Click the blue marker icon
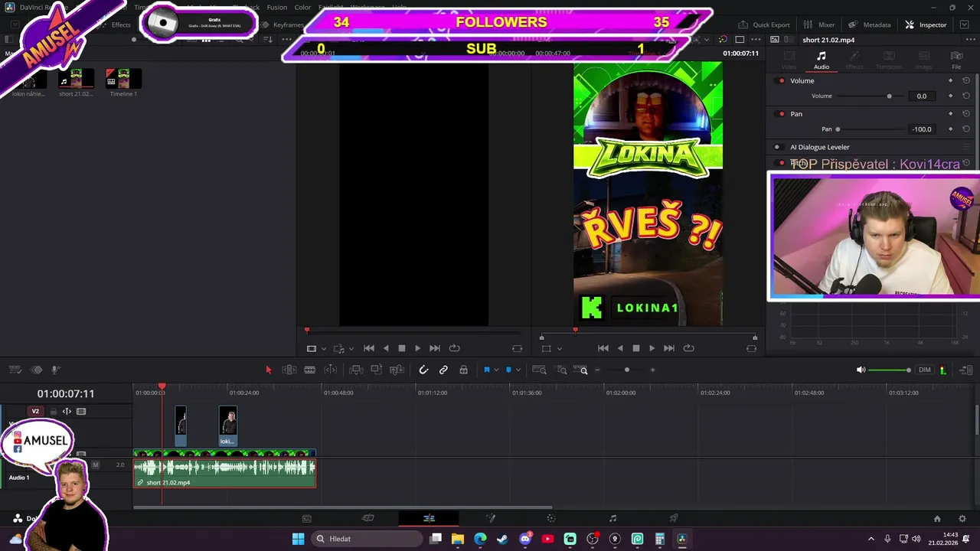The width and height of the screenshot is (980, 551). point(508,370)
